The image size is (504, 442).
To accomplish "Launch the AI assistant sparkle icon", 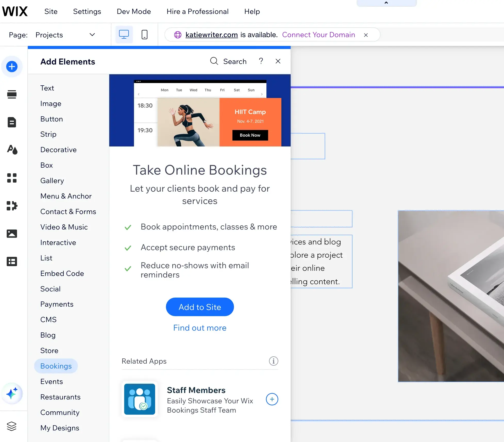I will (x=12, y=394).
